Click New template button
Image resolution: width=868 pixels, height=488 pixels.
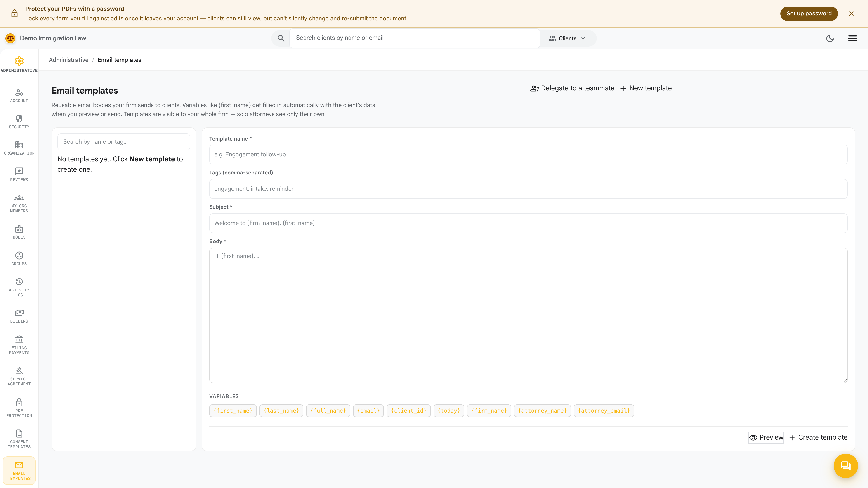click(x=646, y=88)
